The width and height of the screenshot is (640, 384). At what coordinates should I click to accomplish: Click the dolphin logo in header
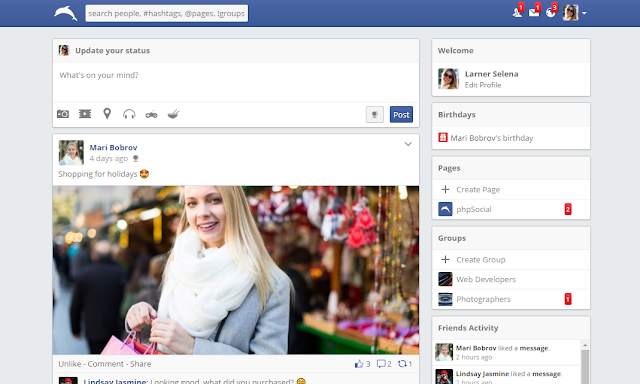coord(66,13)
